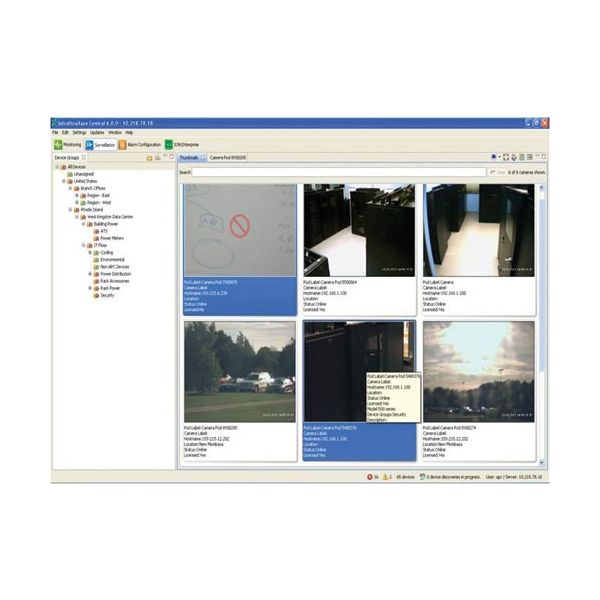Screen dimensions: 600x600
Task: Open the Monitoring perspective
Action: tap(67, 145)
